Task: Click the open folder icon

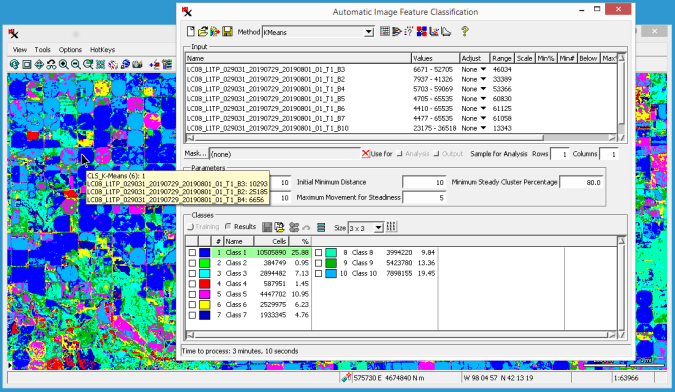Action: click(x=202, y=31)
